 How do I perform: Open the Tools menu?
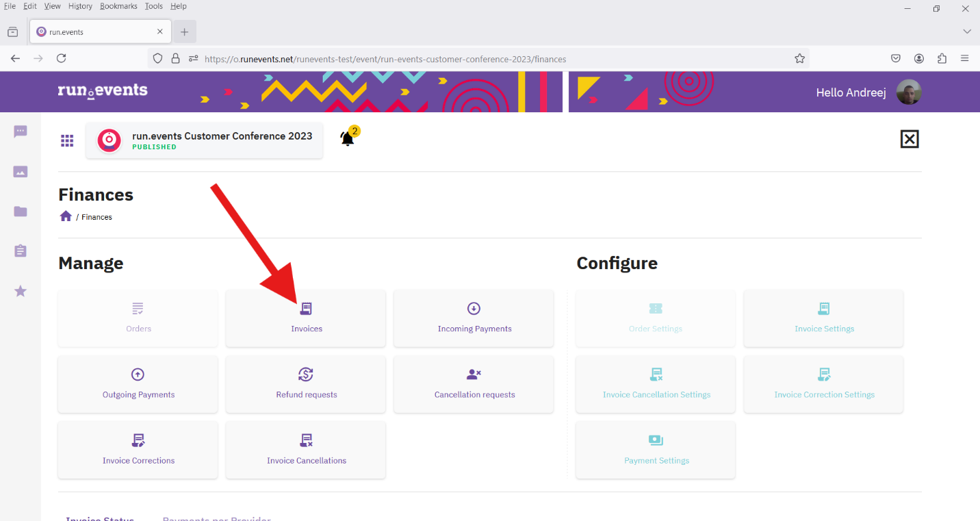pos(154,6)
